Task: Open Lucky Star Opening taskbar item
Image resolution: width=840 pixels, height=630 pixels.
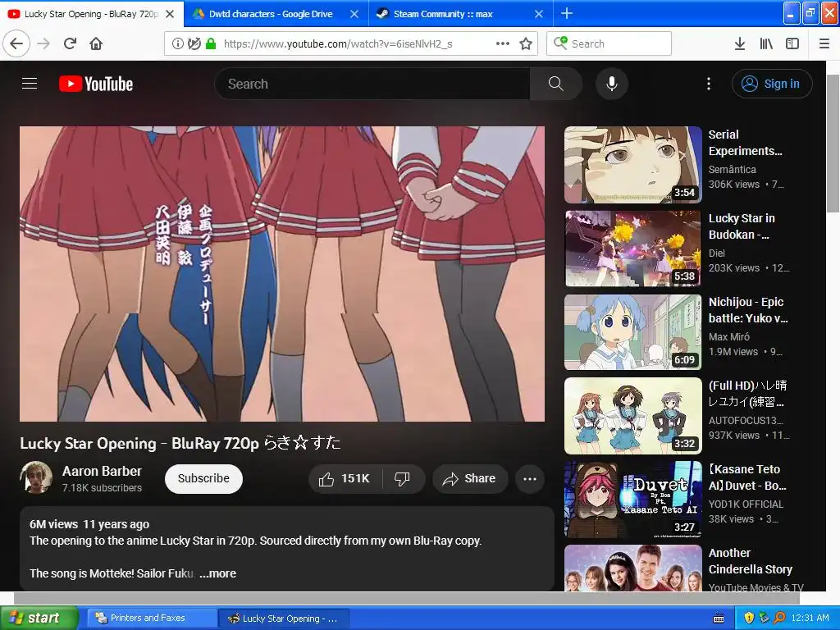Action: 284,619
